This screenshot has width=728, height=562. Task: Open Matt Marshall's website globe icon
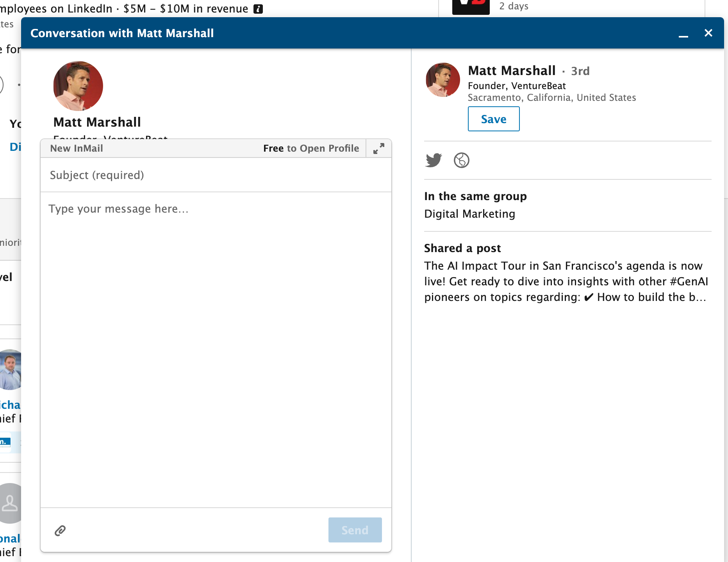pos(462,160)
